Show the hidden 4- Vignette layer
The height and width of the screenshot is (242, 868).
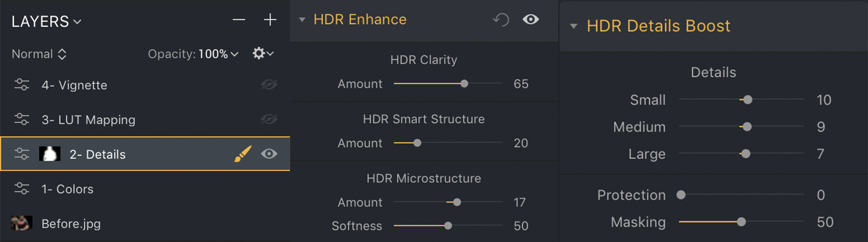pos(269,85)
